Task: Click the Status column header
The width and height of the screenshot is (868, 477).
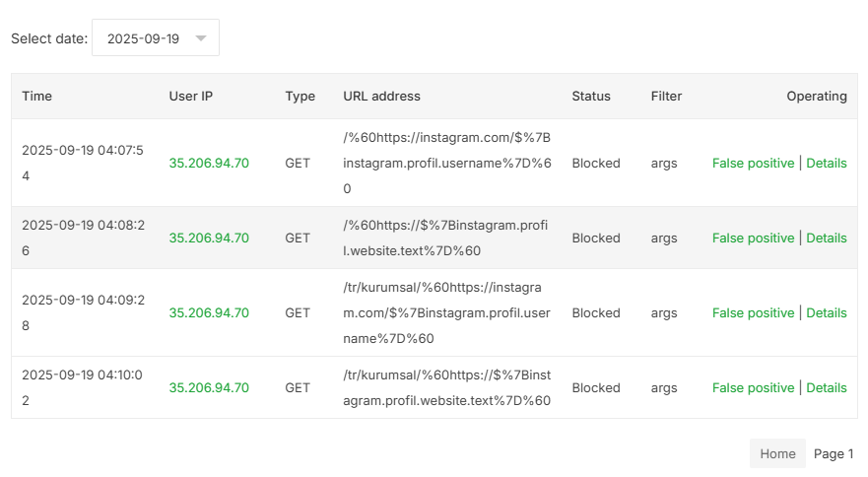Action: [591, 96]
